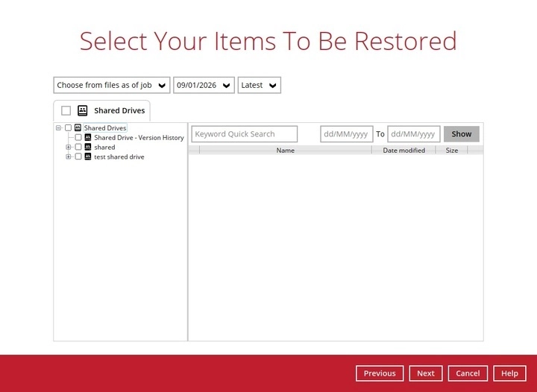Click the Shared Drive - Version History icon
537x392 pixels.
point(88,137)
